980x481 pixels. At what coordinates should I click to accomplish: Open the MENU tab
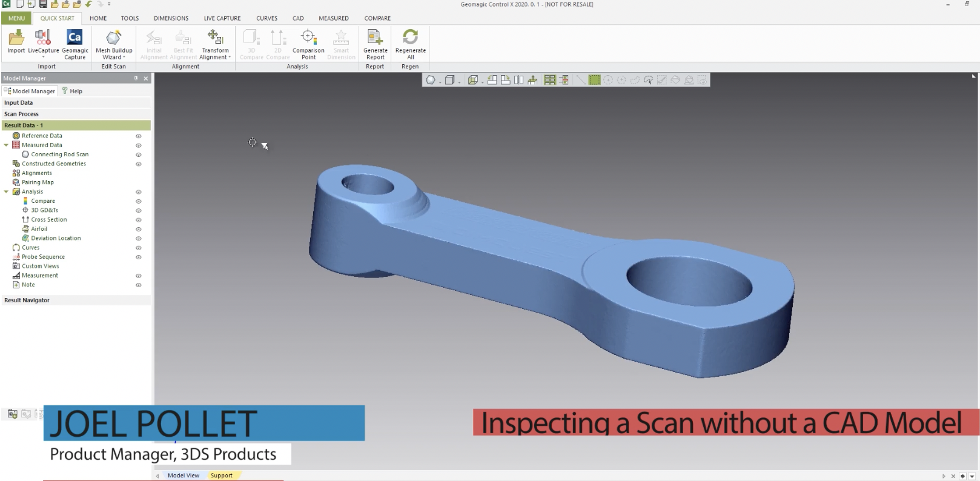coord(16,18)
